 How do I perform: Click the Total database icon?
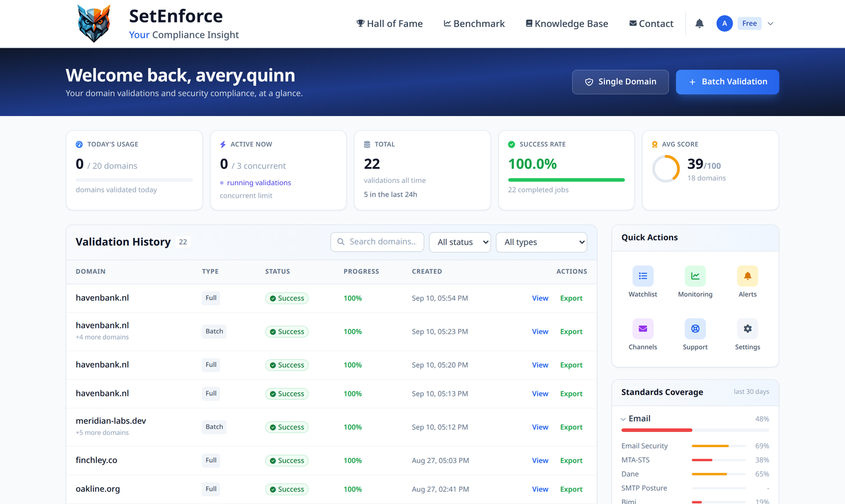[x=367, y=145]
